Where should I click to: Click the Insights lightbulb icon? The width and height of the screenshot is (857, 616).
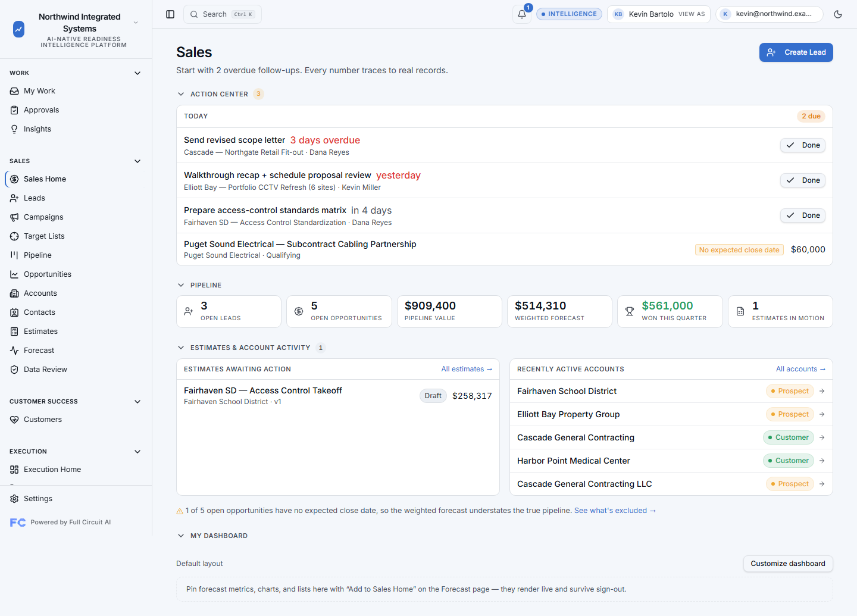tap(14, 129)
